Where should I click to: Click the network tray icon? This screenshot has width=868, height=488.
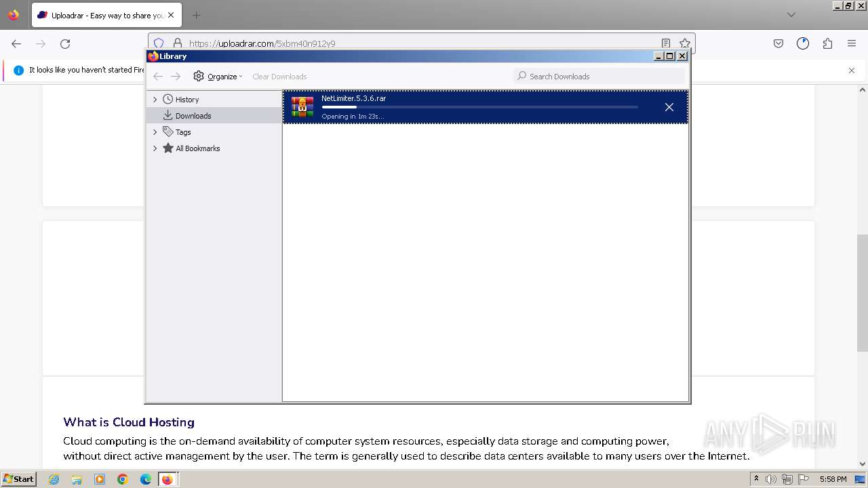click(787, 479)
